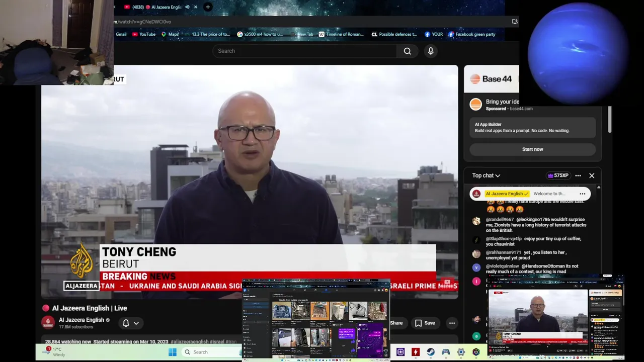This screenshot has width=644, height=362.
Task: Open the live chat options three-dot menu
Action: click(x=578, y=175)
